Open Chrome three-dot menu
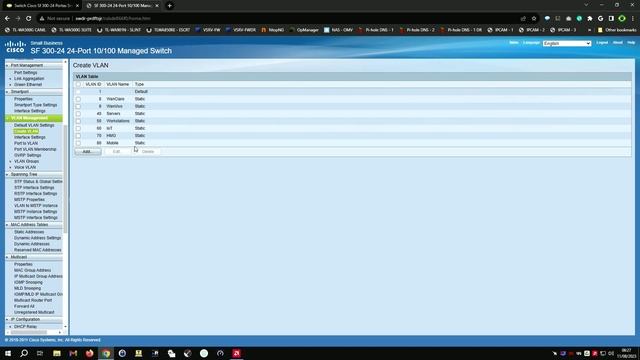The height and width of the screenshot is (360, 640). (633, 18)
